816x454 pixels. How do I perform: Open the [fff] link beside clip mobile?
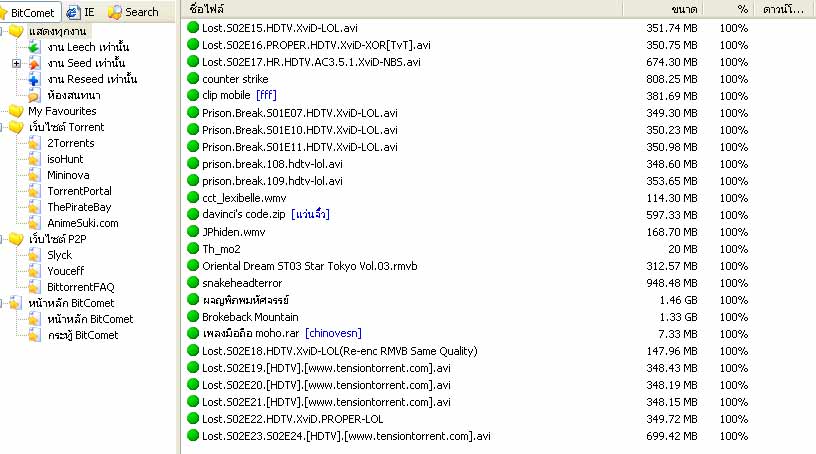click(266, 95)
